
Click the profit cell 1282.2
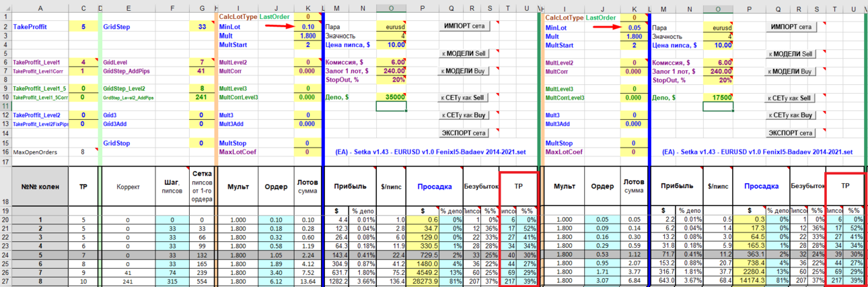click(x=336, y=281)
